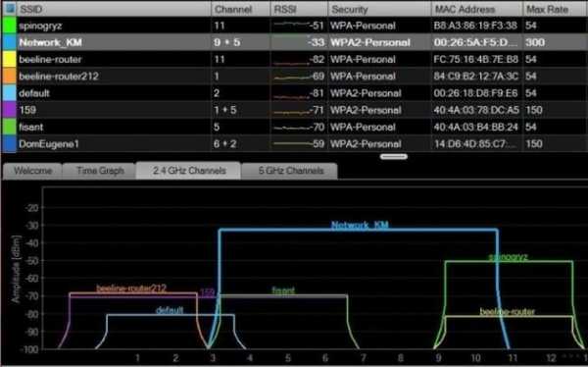
Task: Click the yellow swatch beside beeline-router
Action: point(9,59)
